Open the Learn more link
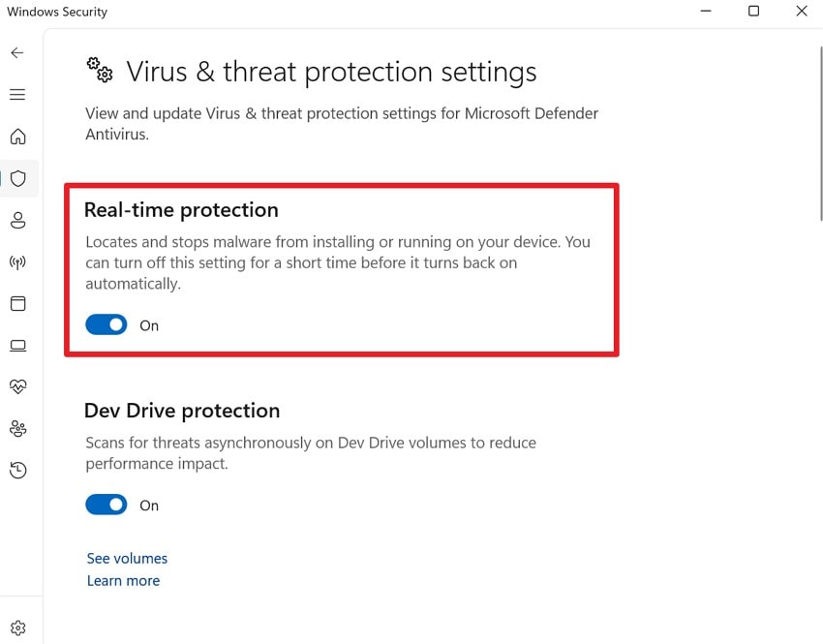 pos(123,581)
